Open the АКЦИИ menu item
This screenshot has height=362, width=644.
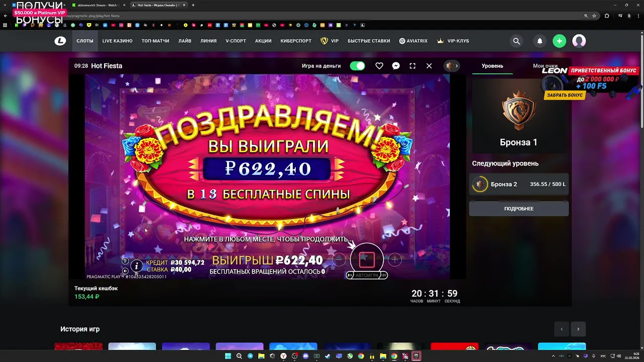coord(263,41)
